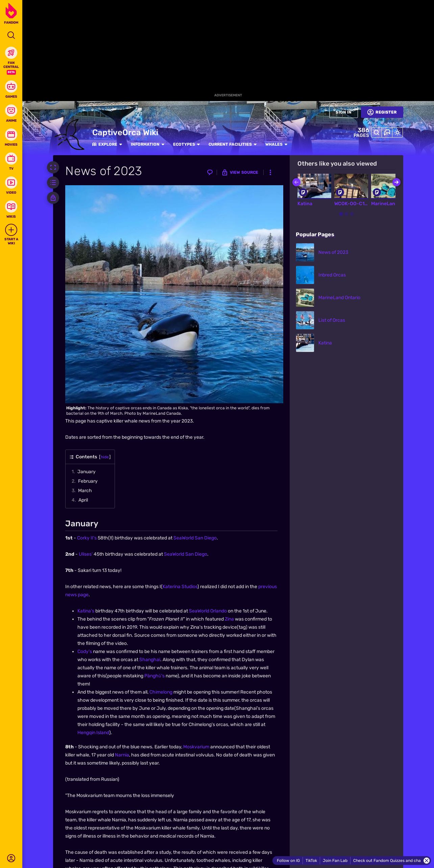Open Fan Central rocket icon
Image resolution: width=434 pixels, height=868 pixels.
click(11, 53)
